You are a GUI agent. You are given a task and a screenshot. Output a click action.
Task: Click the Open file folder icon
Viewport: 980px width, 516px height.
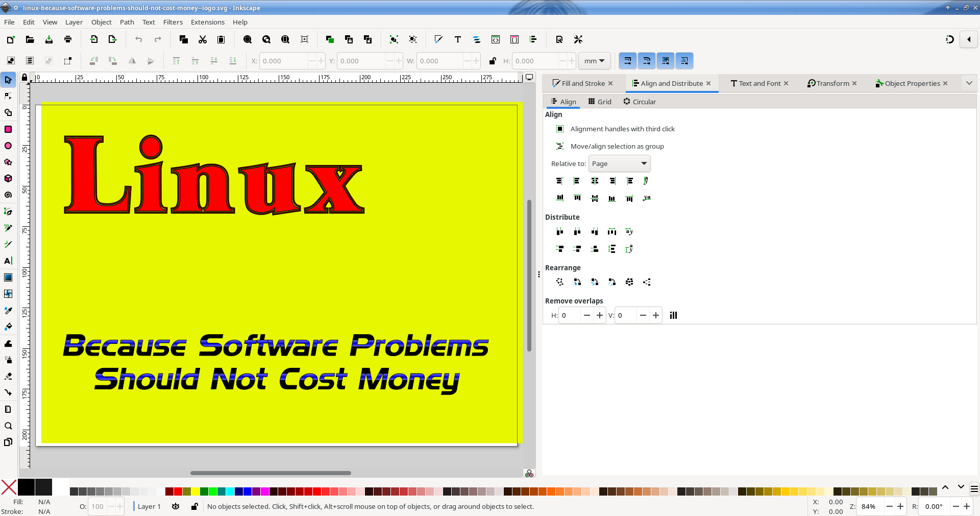coord(30,39)
